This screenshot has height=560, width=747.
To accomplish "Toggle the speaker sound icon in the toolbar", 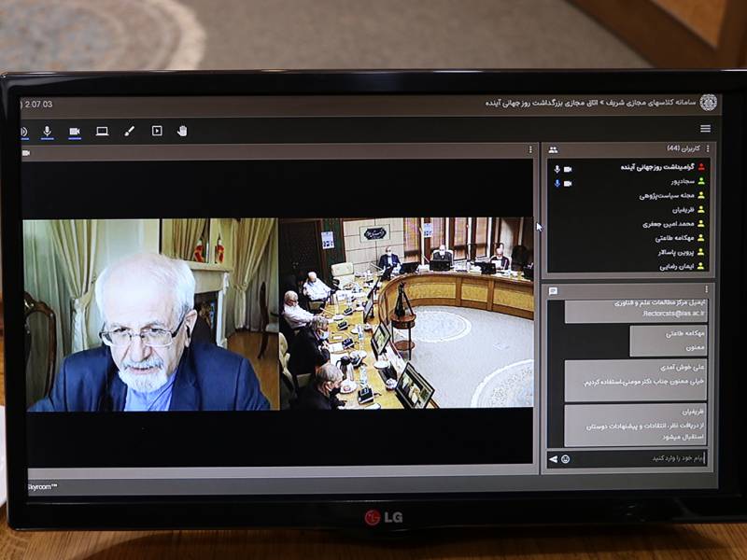I will click(23, 132).
